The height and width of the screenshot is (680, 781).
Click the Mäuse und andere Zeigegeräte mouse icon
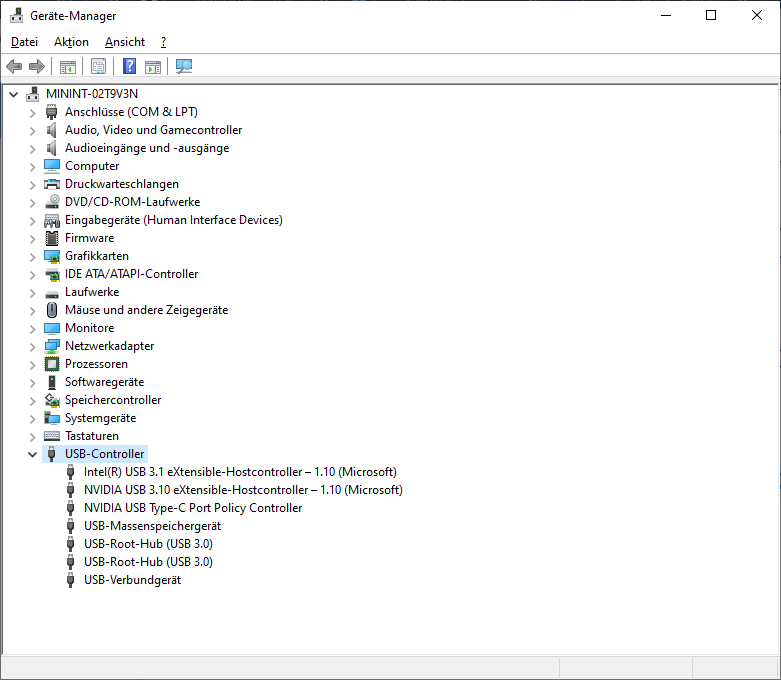pos(52,310)
